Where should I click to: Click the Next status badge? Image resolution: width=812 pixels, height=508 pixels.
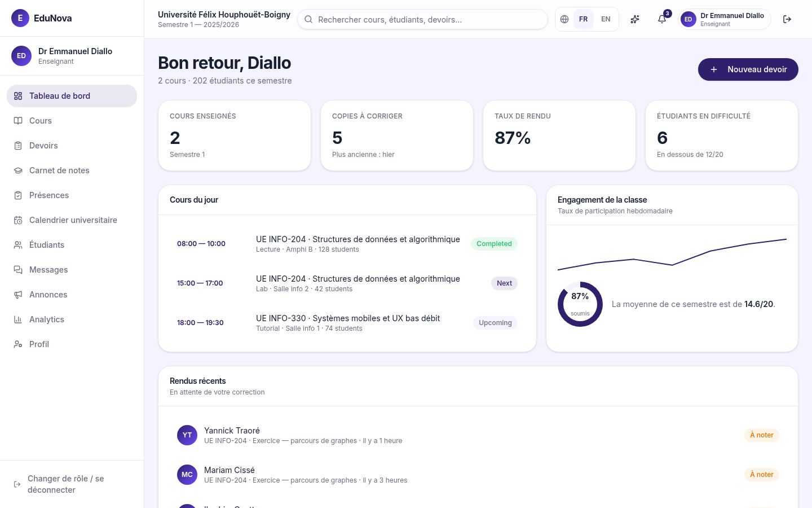click(x=504, y=283)
